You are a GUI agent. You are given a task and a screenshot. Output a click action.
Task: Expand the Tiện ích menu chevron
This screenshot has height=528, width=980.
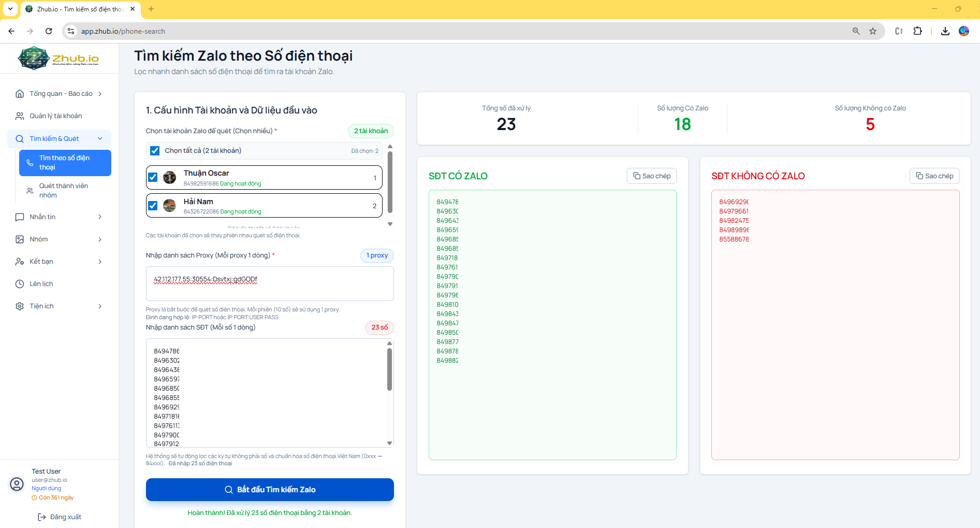100,306
